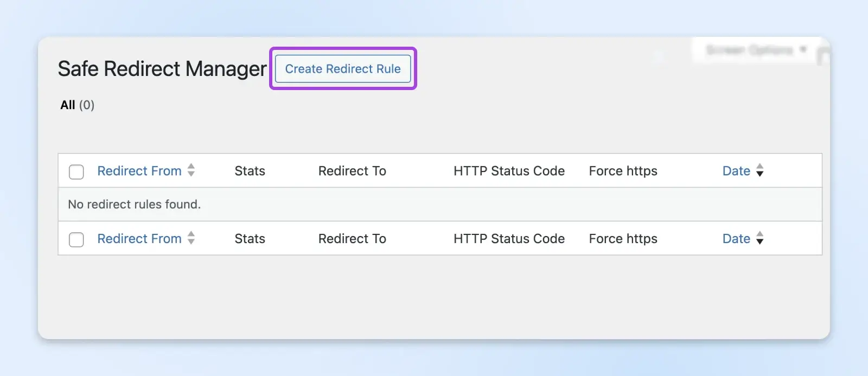Click sort arrows beside header Date
The height and width of the screenshot is (376, 868).
[760, 170]
